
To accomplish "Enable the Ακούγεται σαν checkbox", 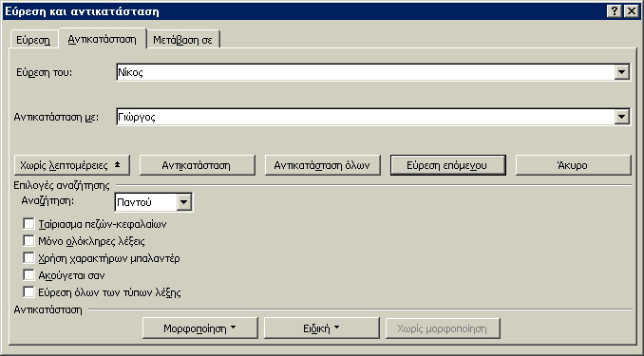I will tap(28, 274).
